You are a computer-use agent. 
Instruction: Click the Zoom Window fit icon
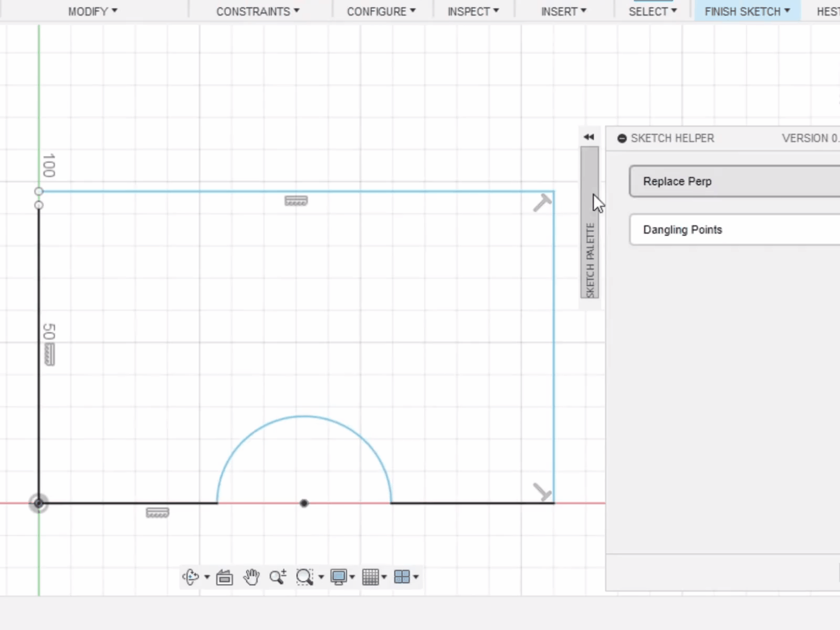(x=304, y=577)
